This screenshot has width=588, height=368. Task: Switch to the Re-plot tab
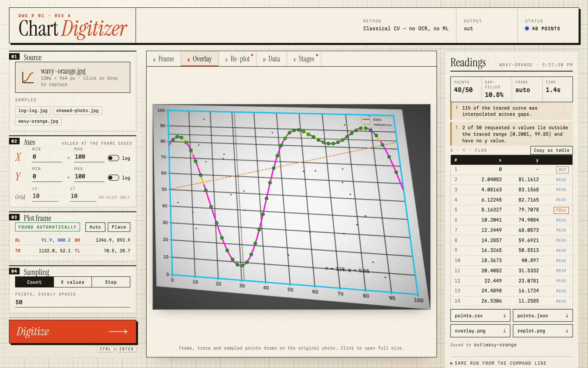tap(237, 59)
